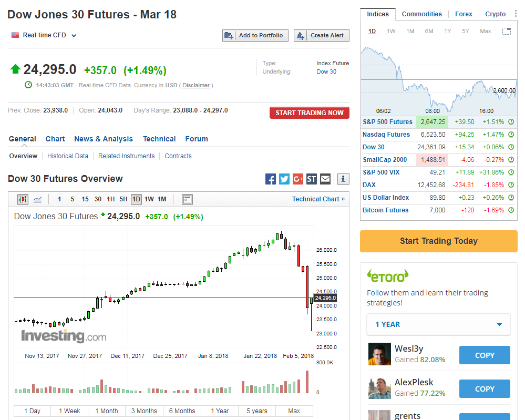Viewport: 525px width, 420px height.
Task: Select 1 Year chart range
Action: click(x=220, y=411)
